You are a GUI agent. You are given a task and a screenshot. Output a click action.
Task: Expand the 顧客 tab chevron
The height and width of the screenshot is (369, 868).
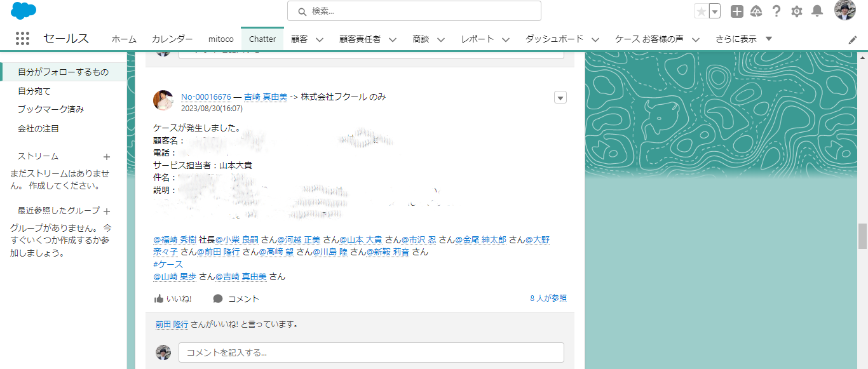coord(320,39)
